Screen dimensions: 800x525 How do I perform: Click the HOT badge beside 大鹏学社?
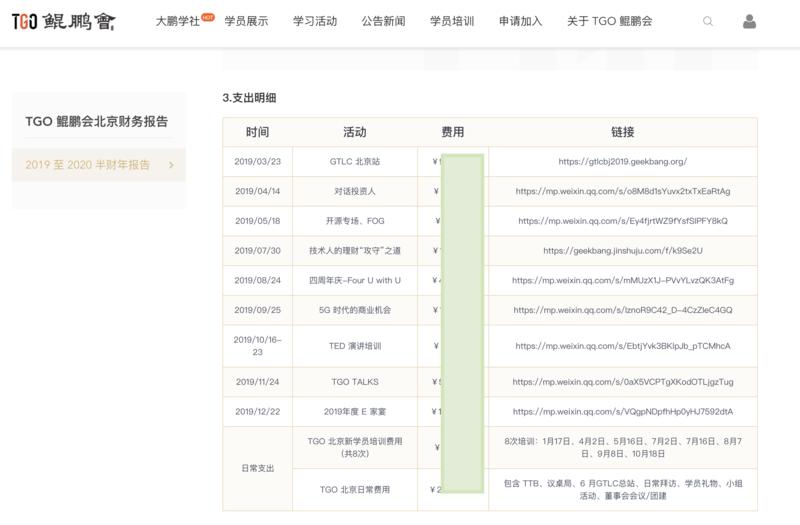point(208,17)
